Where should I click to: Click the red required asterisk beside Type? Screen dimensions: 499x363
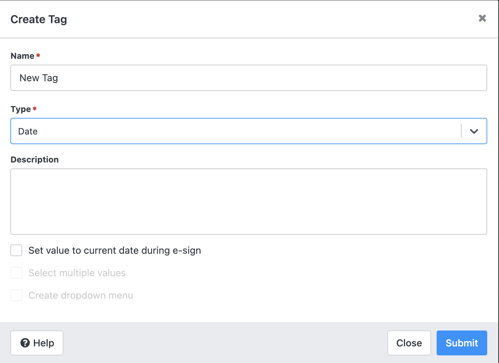click(x=35, y=108)
